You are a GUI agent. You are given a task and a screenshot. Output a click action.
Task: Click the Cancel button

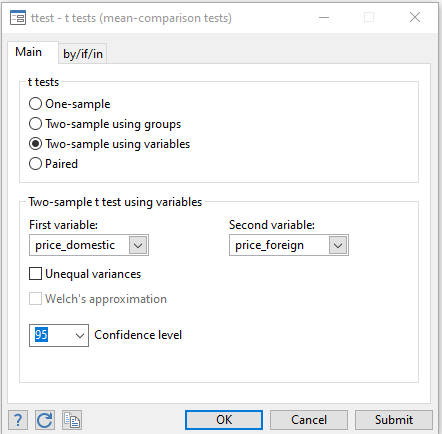(309, 420)
